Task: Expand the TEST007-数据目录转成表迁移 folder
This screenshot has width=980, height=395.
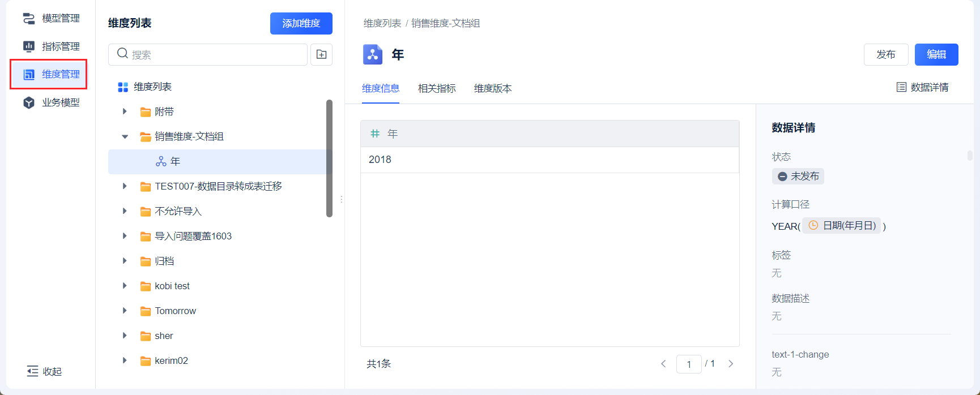Action: (x=125, y=186)
